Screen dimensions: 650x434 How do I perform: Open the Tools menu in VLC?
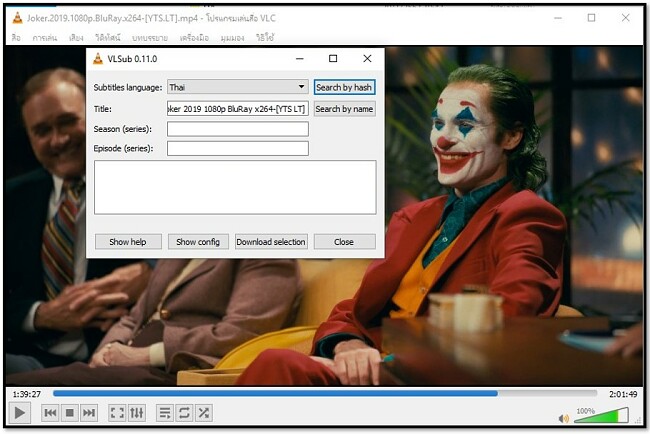click(194, 38)
